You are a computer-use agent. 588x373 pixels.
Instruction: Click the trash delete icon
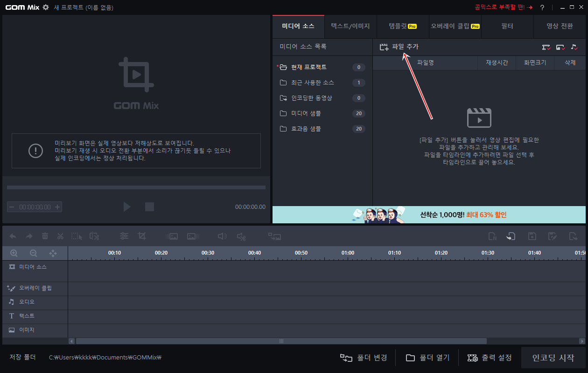pos(45,236)
